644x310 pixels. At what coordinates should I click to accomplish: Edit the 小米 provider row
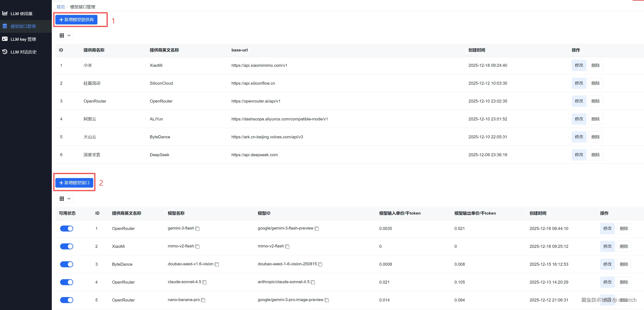click(x=579, y=65)
